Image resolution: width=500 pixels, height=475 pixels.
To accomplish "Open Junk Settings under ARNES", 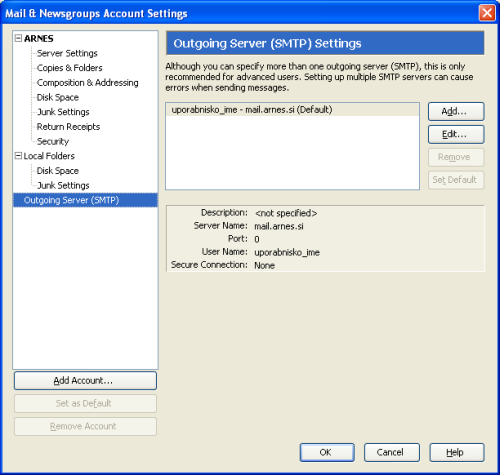I will click(63, 112).
